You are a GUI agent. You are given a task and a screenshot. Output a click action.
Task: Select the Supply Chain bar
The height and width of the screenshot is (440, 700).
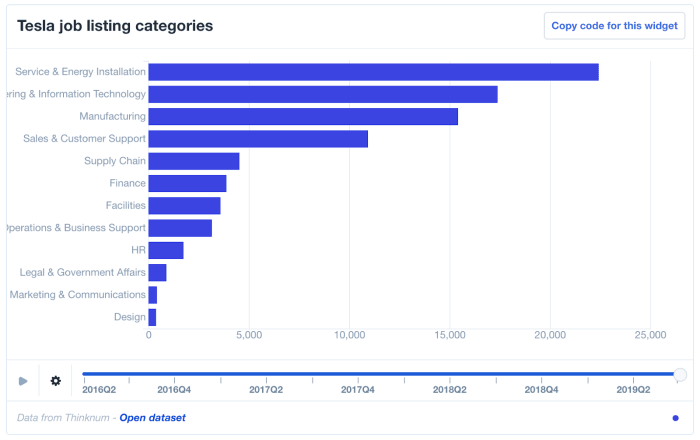pyautogui.click(x=194, y=161)
